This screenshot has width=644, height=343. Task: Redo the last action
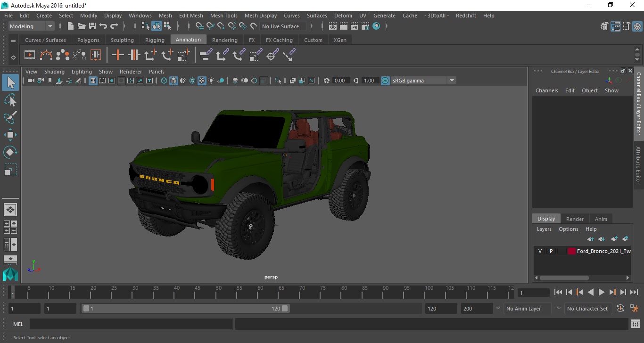(114, 26)
